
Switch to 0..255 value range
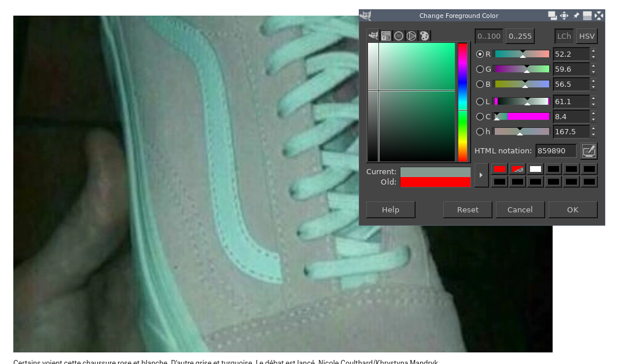pyautogui.click(x=520, y=36)
